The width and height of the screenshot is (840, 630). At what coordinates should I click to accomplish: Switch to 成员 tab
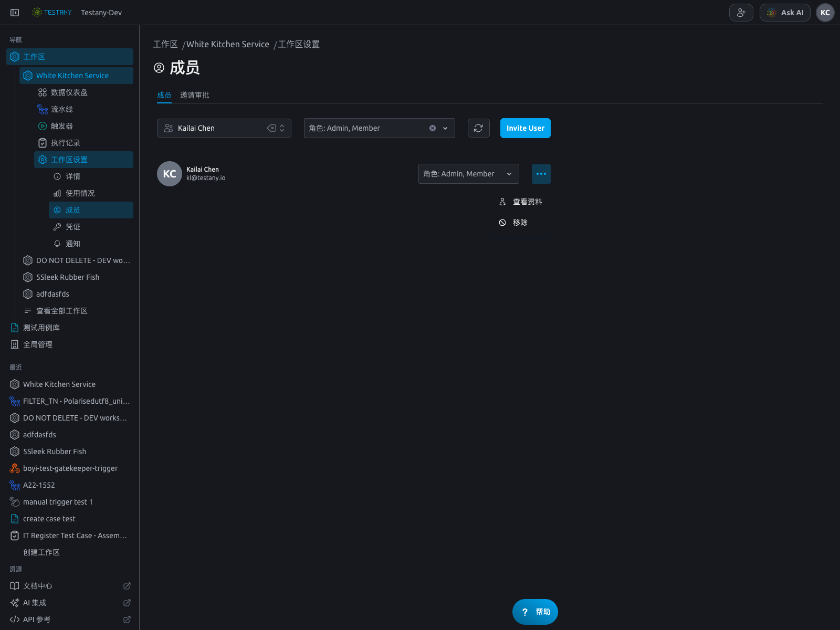[x=164, y=95]
